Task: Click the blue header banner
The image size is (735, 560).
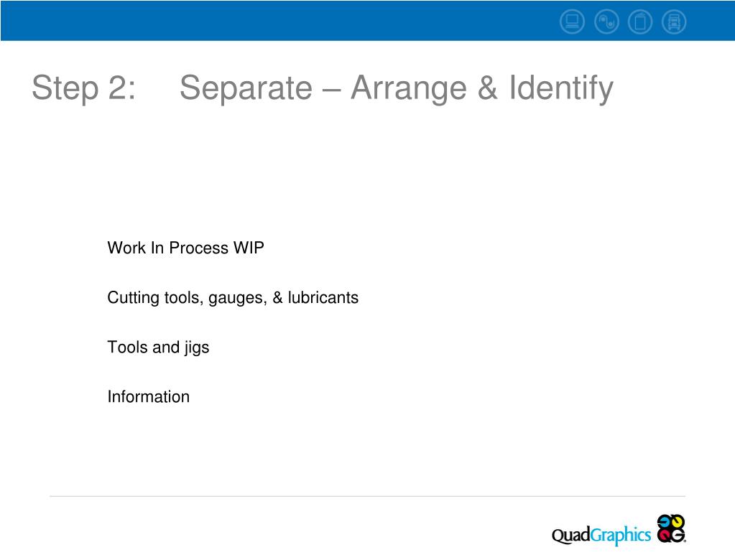Action: pyautogui.click(x=368, y=21)
